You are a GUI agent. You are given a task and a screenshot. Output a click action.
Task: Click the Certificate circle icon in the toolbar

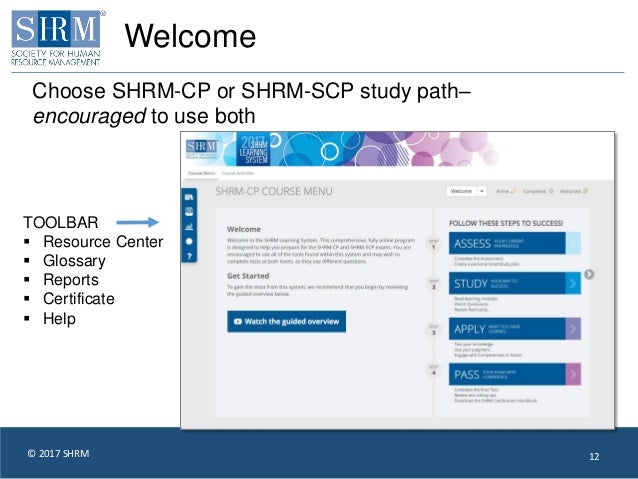pos(189,241)
